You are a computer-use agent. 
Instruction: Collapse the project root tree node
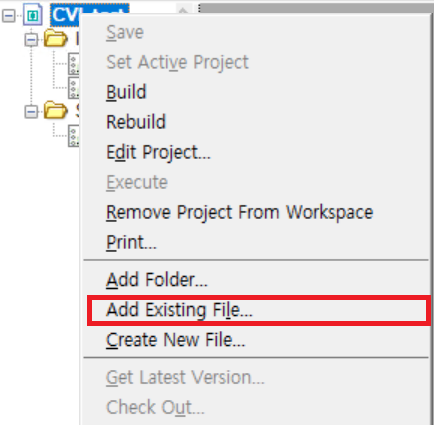9,16
